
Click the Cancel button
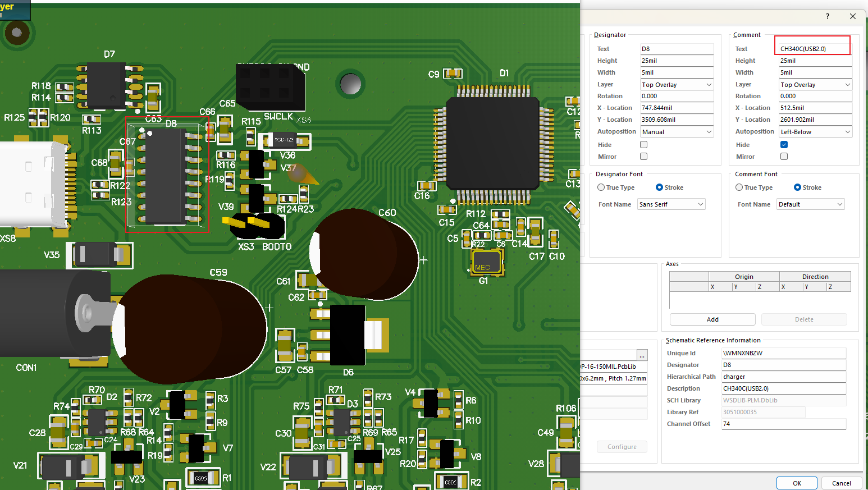841,483
